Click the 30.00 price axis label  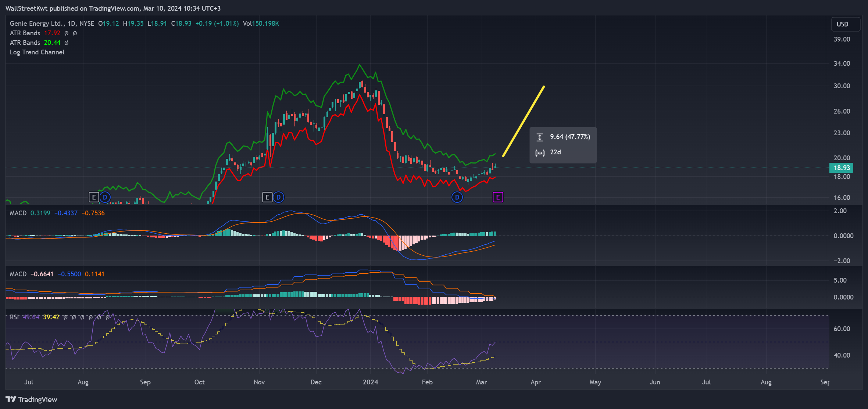(x=842, y=86)
